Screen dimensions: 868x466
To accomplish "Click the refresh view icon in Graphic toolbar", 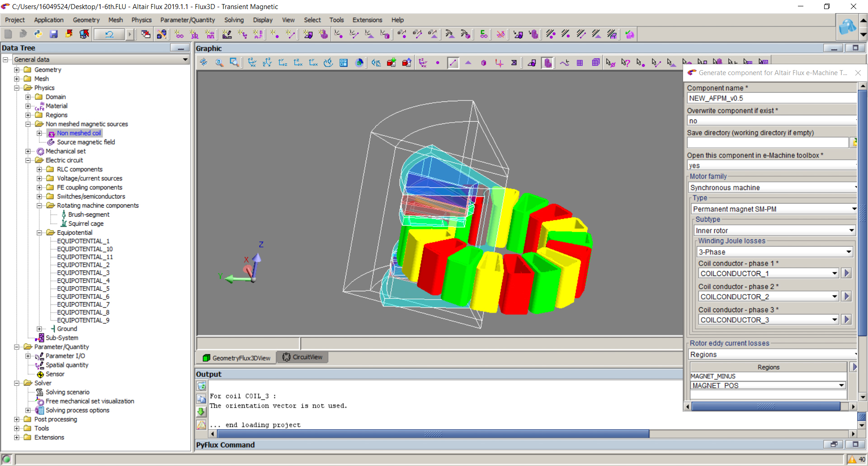I will [203, 63].
